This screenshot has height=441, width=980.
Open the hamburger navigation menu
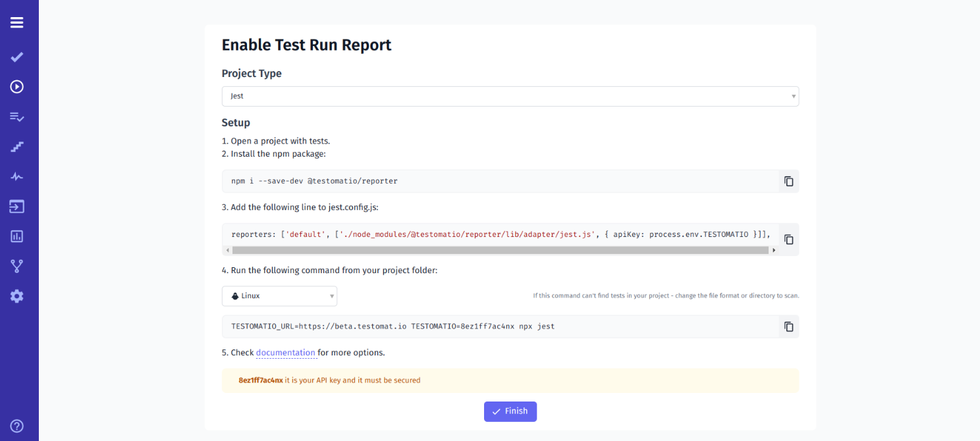point(16,22)
